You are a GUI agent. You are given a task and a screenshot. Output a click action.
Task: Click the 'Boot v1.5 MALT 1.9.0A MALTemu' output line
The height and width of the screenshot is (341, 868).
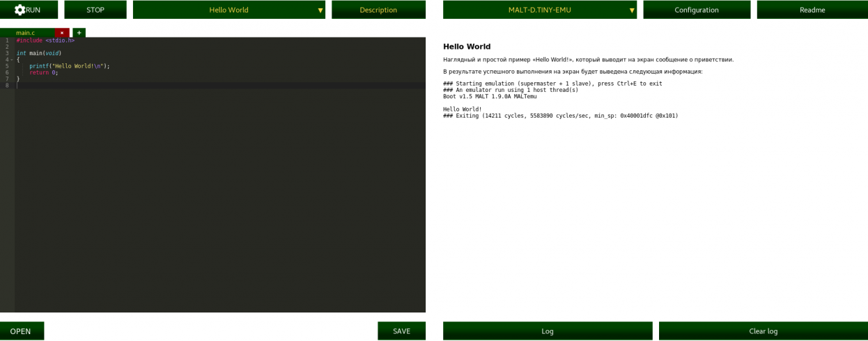(x=490, y=97)
